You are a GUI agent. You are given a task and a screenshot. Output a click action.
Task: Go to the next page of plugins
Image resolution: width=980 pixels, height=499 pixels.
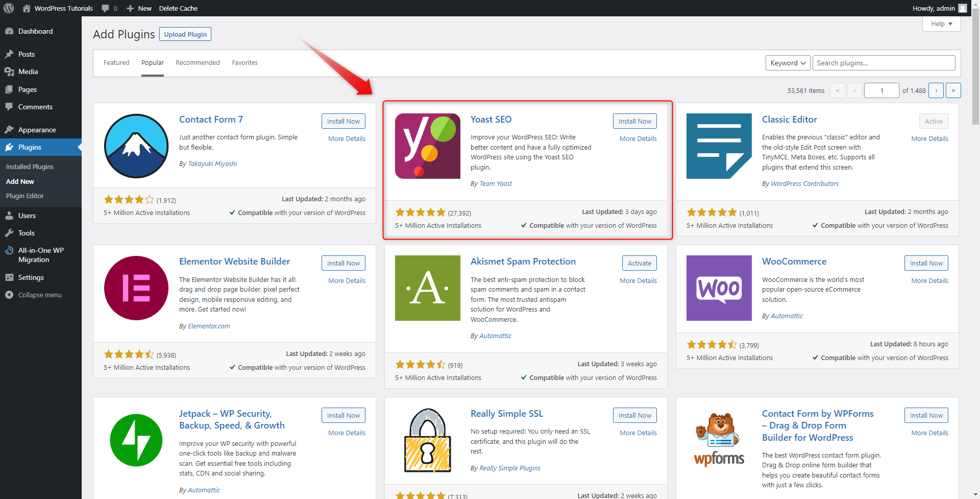936,90
